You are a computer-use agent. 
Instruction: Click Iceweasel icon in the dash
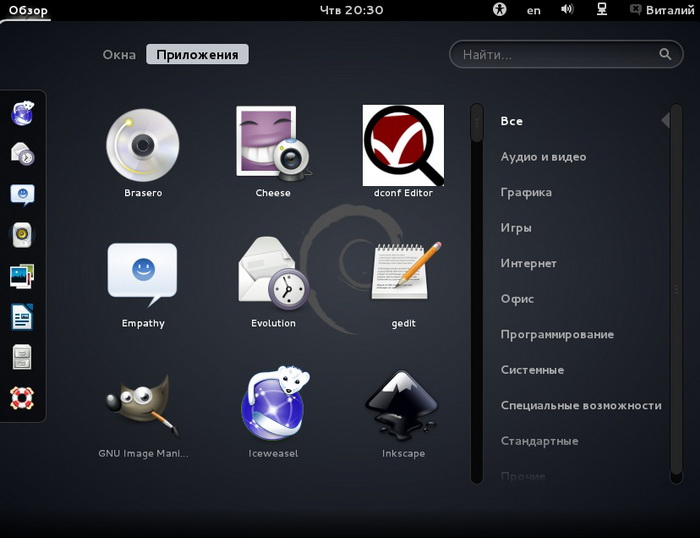point(22,113)
